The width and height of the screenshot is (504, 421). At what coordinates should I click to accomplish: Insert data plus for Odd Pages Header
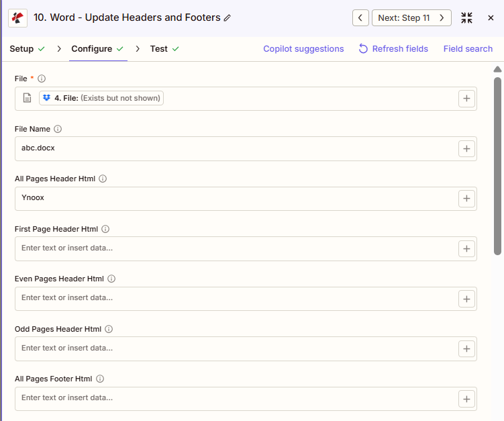click(466, 348)
